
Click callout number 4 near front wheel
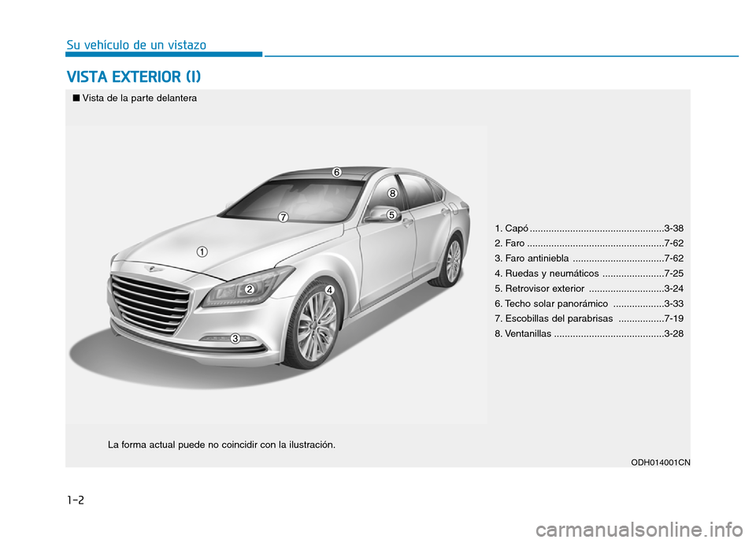pos(329,290)
